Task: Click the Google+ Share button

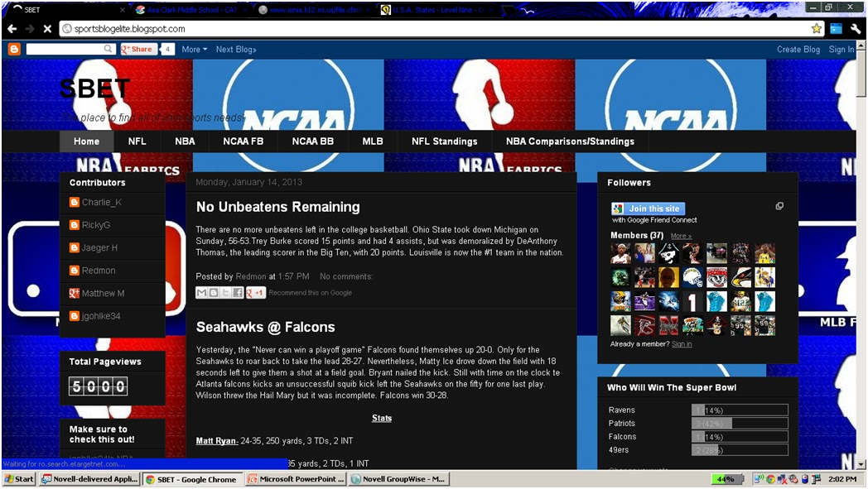Action: pyautogui.click(x=139, y=50)
